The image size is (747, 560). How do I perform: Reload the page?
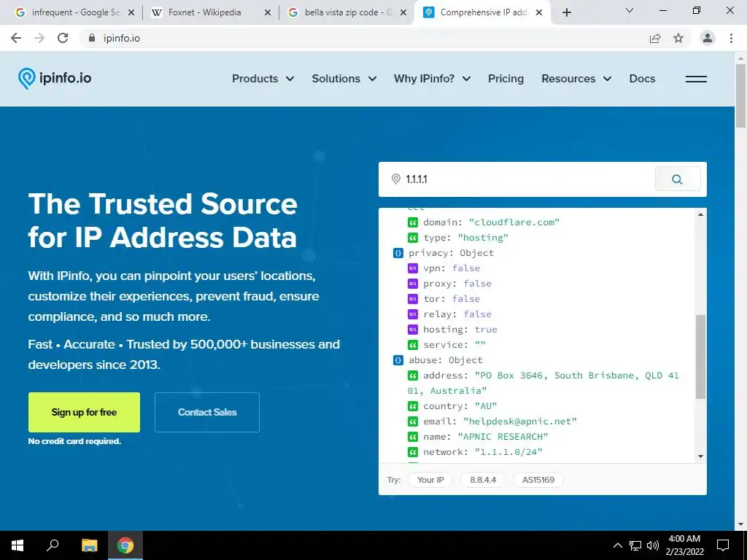[63, 38]
